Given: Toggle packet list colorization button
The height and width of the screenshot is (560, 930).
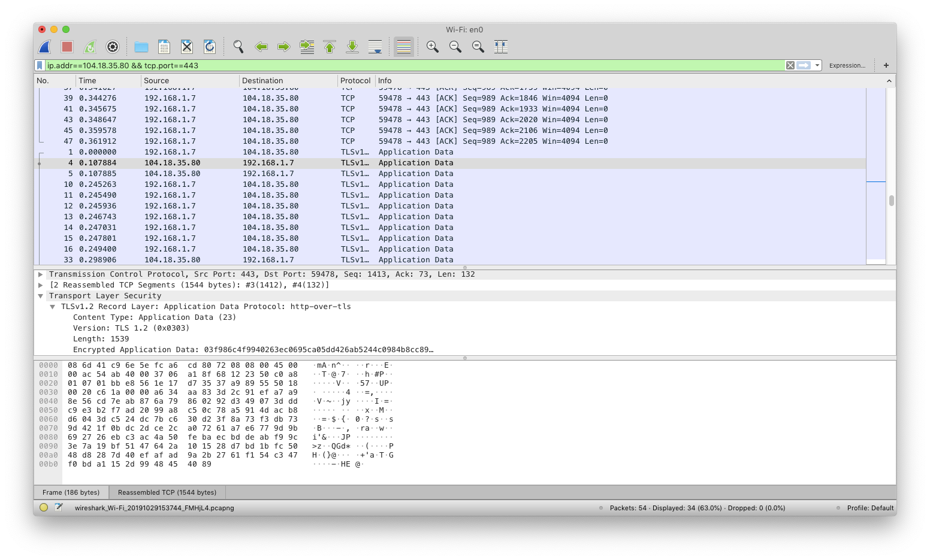Looking at the screenshot, I should (x=404, y=47).
